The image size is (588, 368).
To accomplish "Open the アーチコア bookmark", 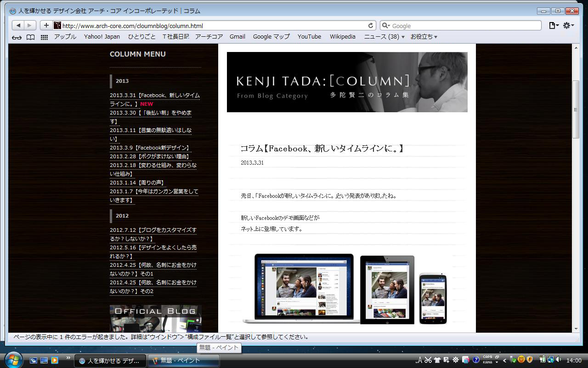I will click(209, 37).
